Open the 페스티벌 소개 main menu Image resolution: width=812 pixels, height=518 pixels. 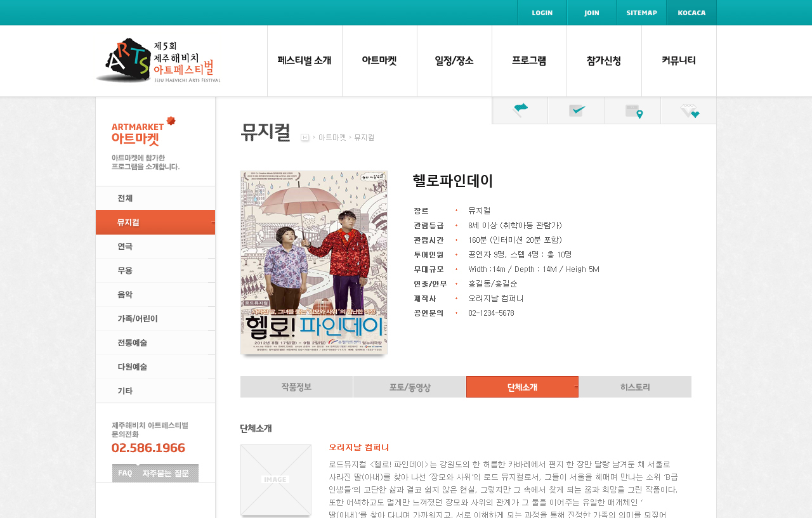pyautogui.click(x=304, y=61)
